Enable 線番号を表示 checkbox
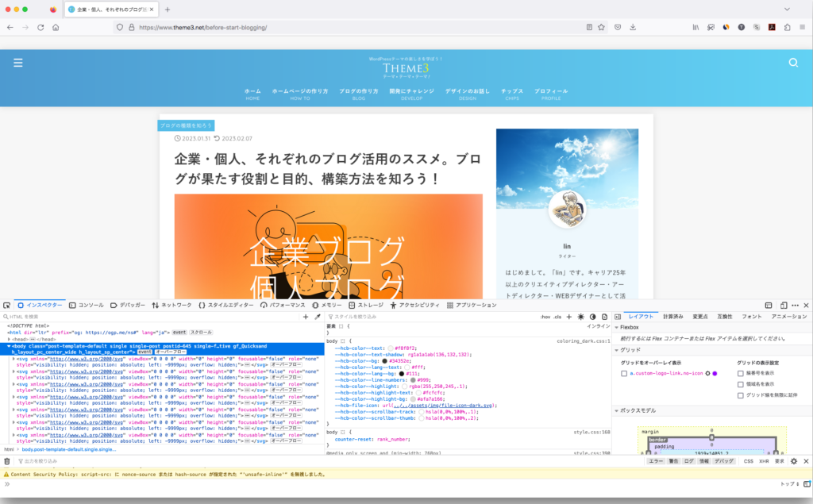Screen dimensions: 813x504 741,373
